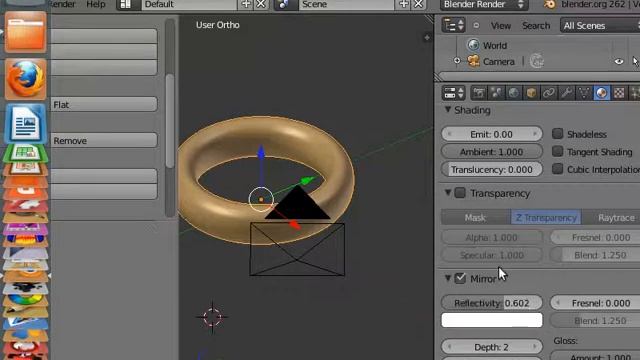Launch Firefox from the dock

tap(25, 79)
